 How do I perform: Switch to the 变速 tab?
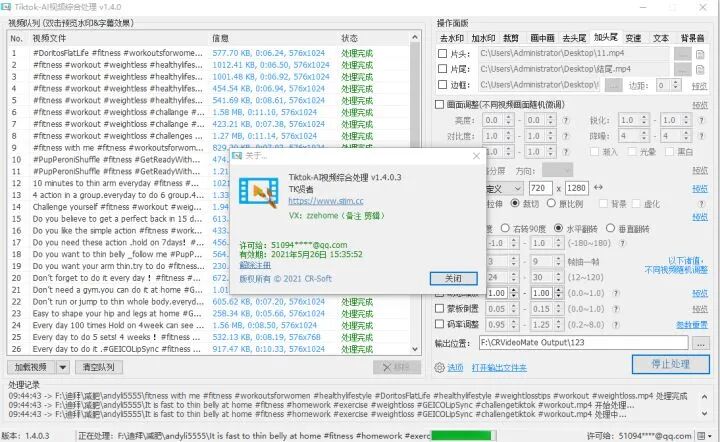633,38
